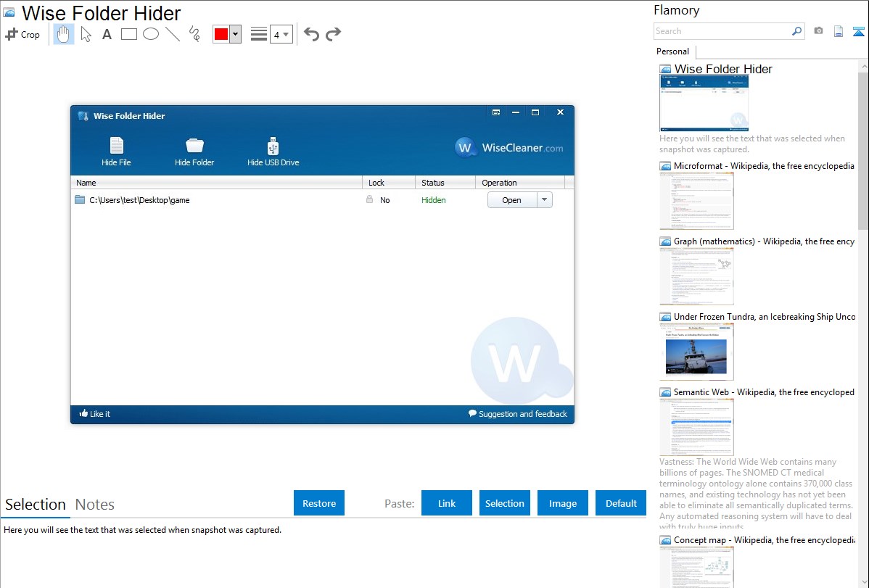Click the Flamory snapshot list scrollbar

pyautogui.click(x=863, y=149)
